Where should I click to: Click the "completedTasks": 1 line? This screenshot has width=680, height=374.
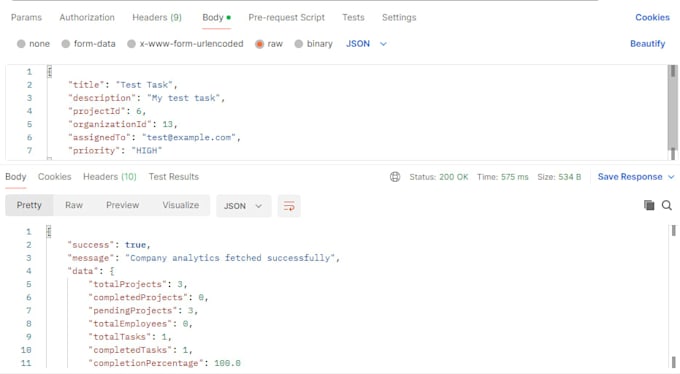[140, 350]
